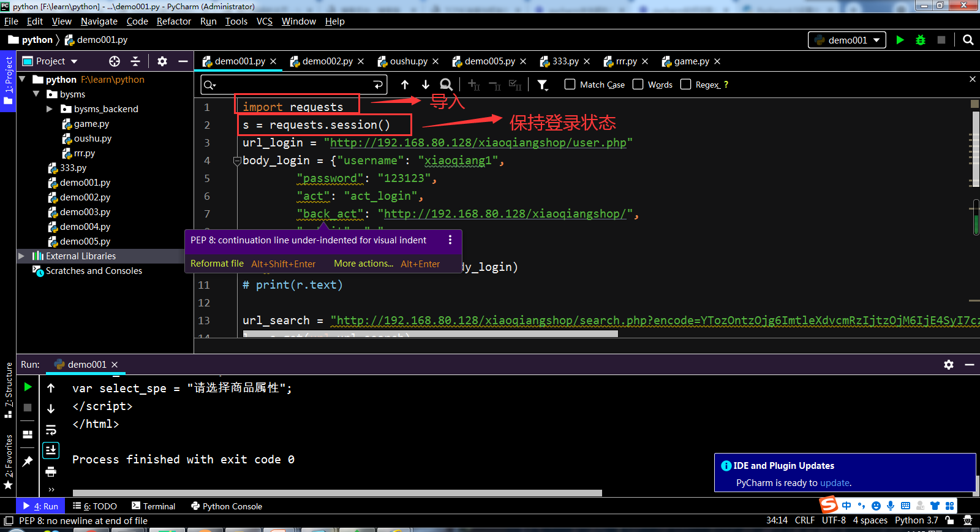
Task: Click the find text input field
Action: pyautogui.click(x=294, y=85)
